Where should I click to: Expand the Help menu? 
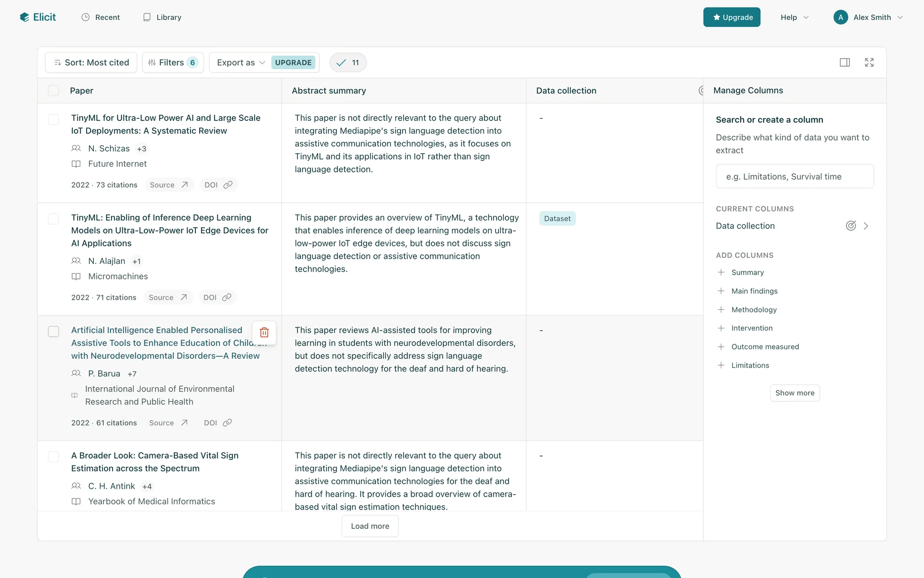tap(794, 17)
